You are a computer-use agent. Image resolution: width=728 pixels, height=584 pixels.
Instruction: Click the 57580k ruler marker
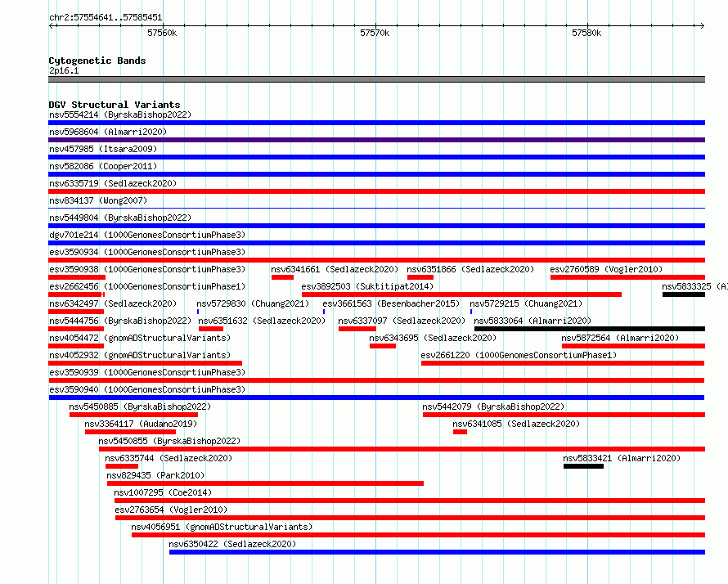tap(586, 33)
